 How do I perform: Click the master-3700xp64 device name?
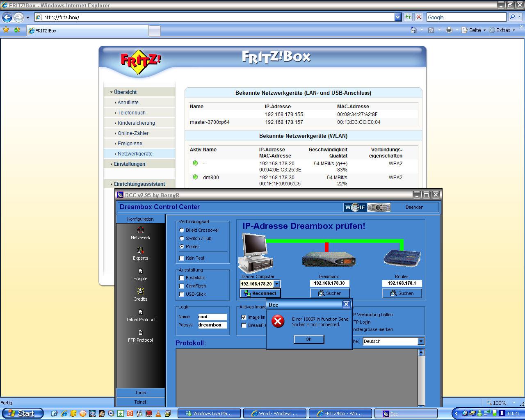pos(210,122)
